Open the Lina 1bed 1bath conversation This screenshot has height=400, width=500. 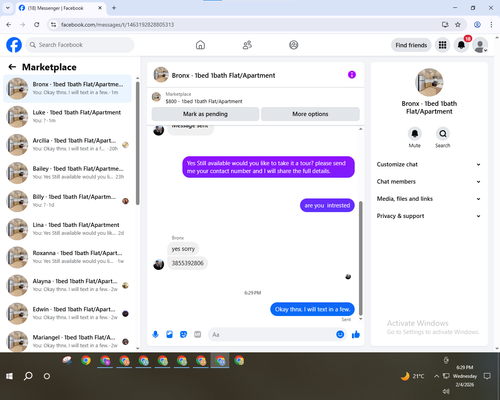(x=68, y=229)
